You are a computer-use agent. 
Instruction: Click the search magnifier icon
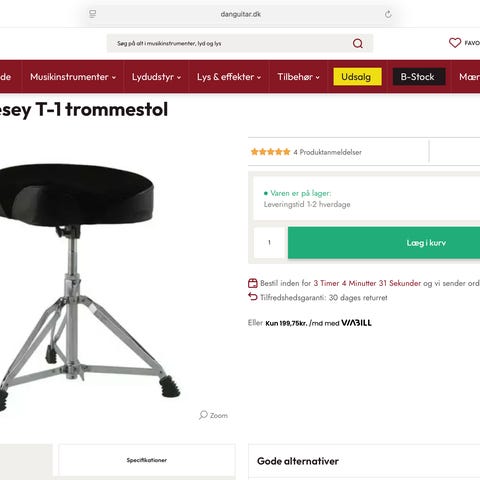pos(358,43)
